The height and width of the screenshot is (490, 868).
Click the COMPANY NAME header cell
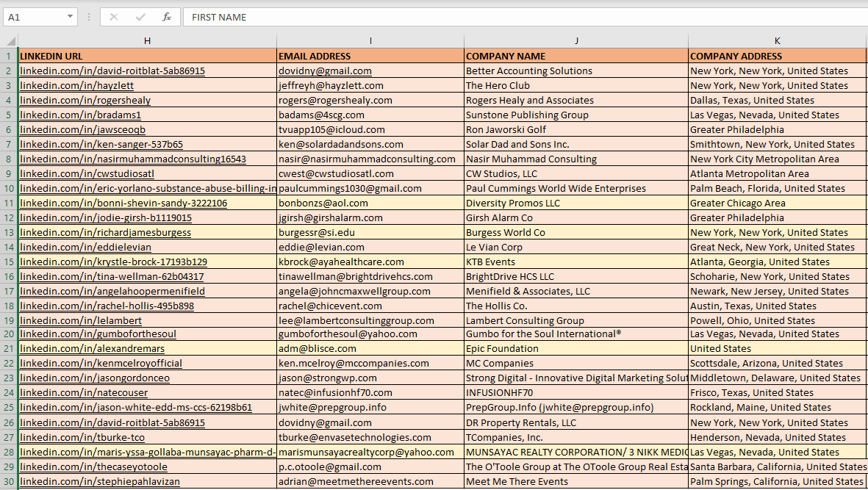click(x=576, y=56)
